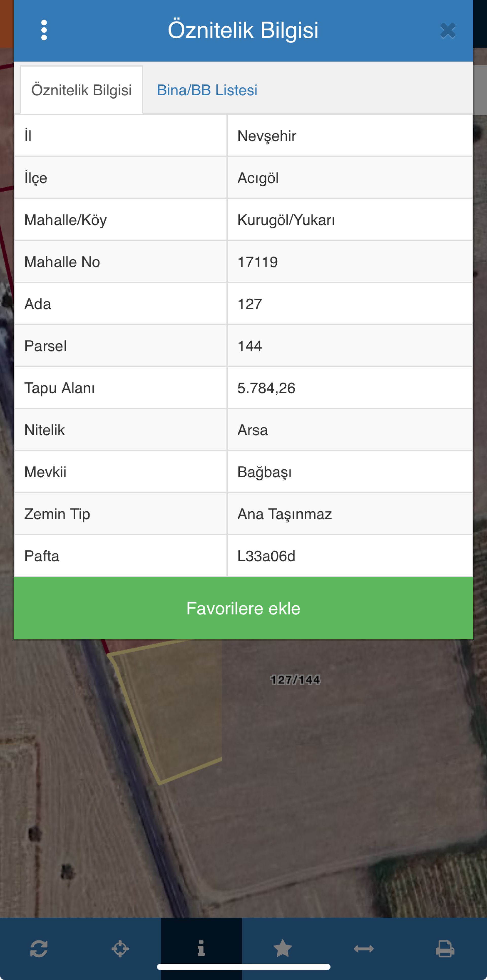The height and width of the screenshot is (980, 487).
Task: Click the Acıgöl district value
Action: (258, 178)
